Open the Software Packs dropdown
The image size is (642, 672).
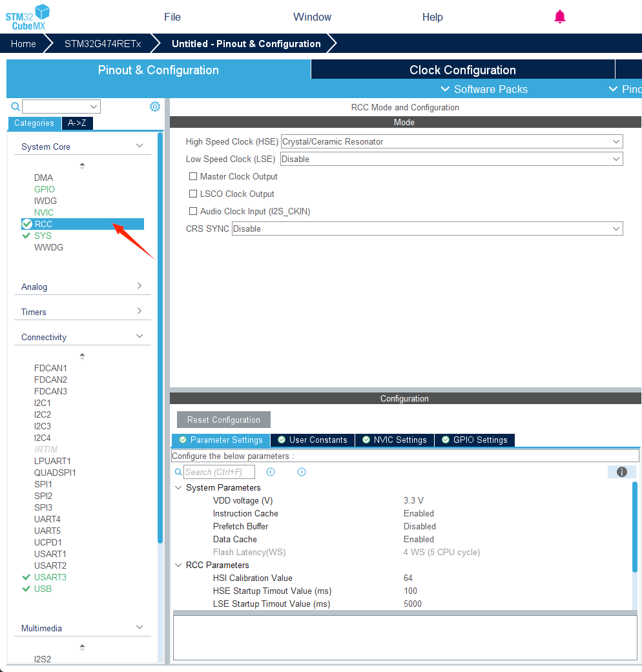484,89
